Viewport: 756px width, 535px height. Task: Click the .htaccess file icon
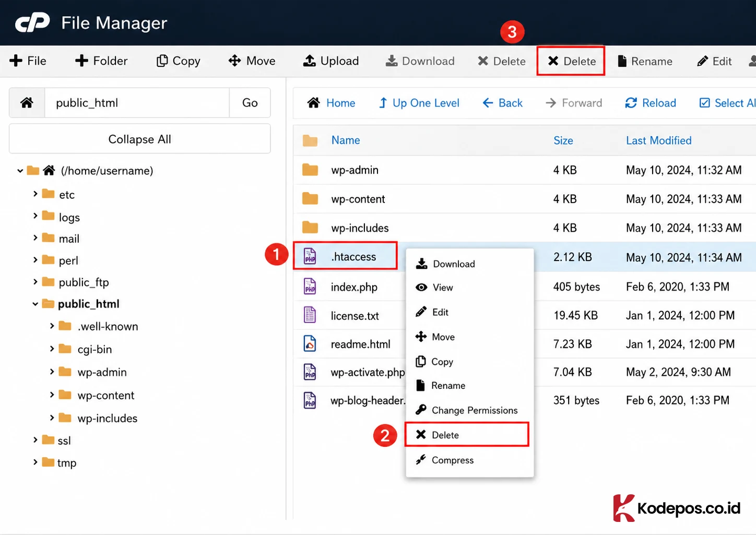point(310,256)
